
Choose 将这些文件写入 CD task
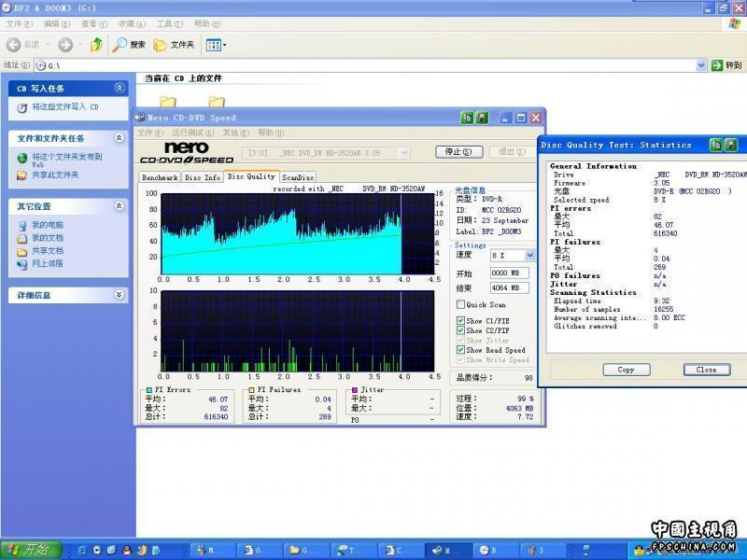[64, 107]
